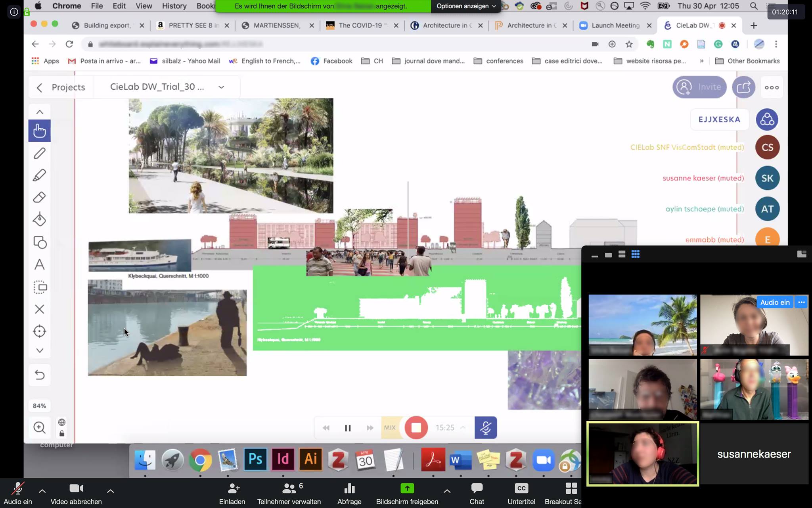812x508 pixels.
Task: Click the Invite button
Action: pyautogui.click(x=699, y=87)
